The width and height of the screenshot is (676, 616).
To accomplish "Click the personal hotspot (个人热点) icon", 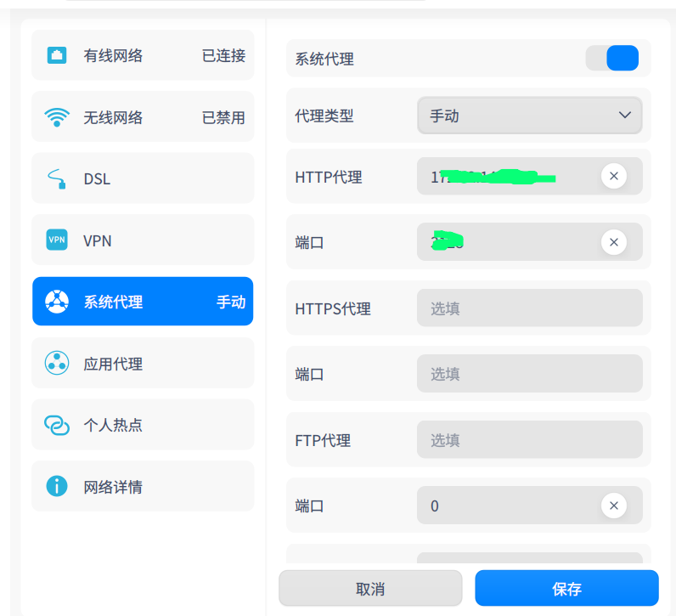I will coord(57,425).
